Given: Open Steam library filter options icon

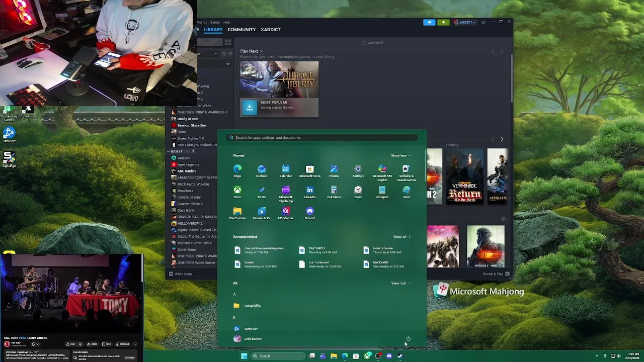Looking at the screenshot, I should pos(228,63).
